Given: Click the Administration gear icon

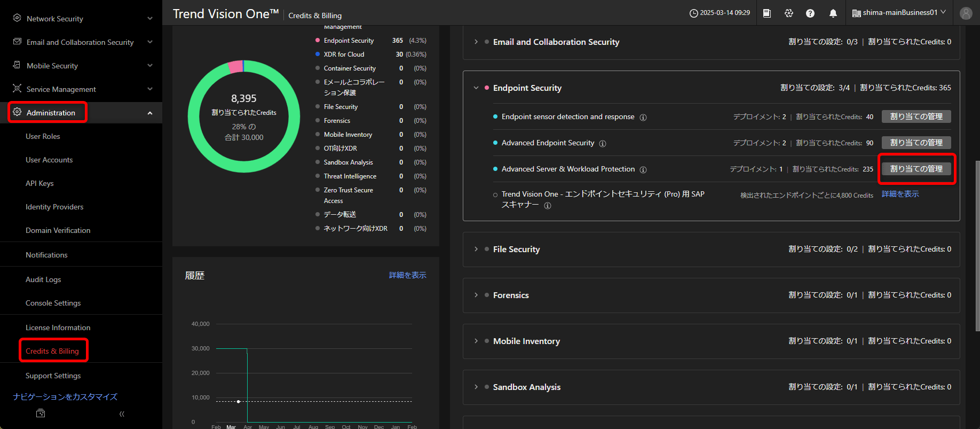Looking at the screenshot, I should [17, 112].
